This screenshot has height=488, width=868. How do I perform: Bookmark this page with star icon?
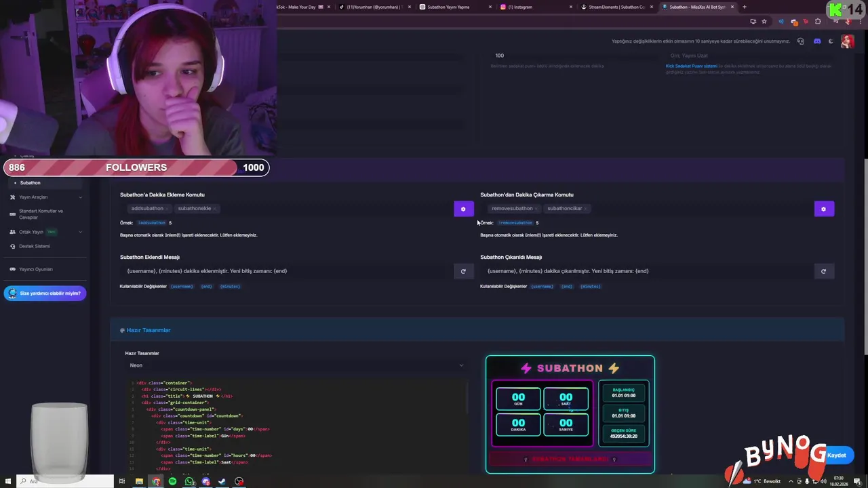pyautogui.click(x=764, y=21)
